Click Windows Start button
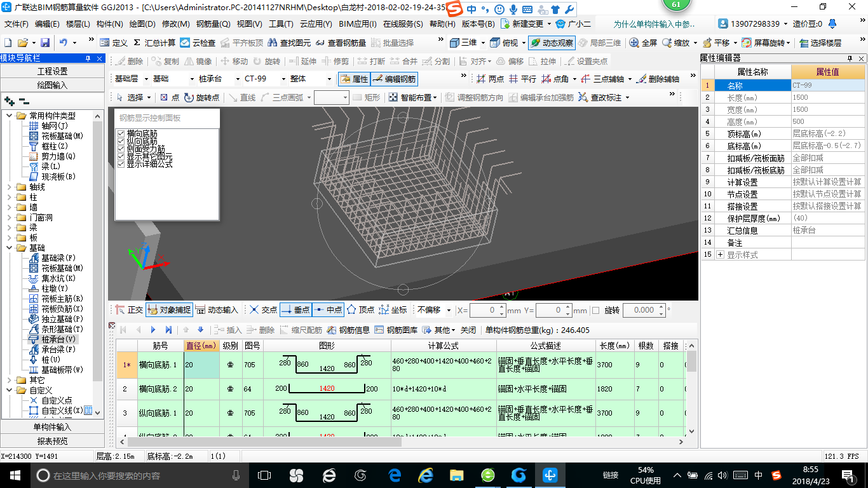Image resolution: width=868 pixels, height=488 pixels. [15, 475]
